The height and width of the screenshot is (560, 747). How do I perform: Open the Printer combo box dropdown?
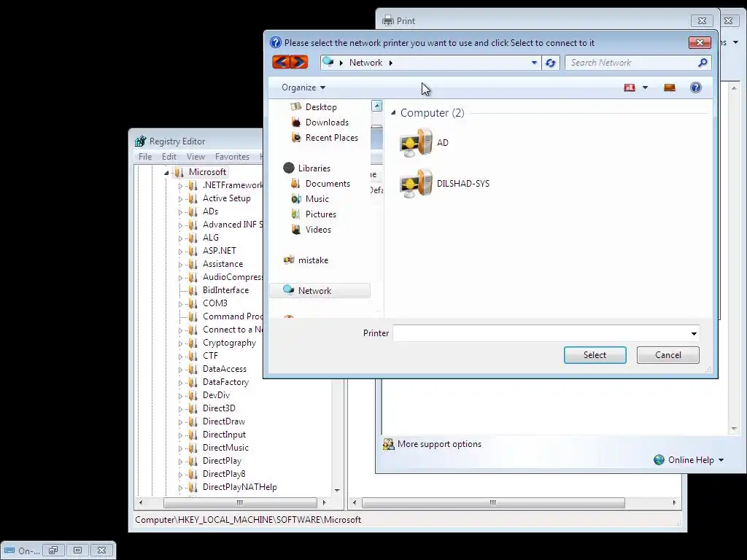point(694,333)
